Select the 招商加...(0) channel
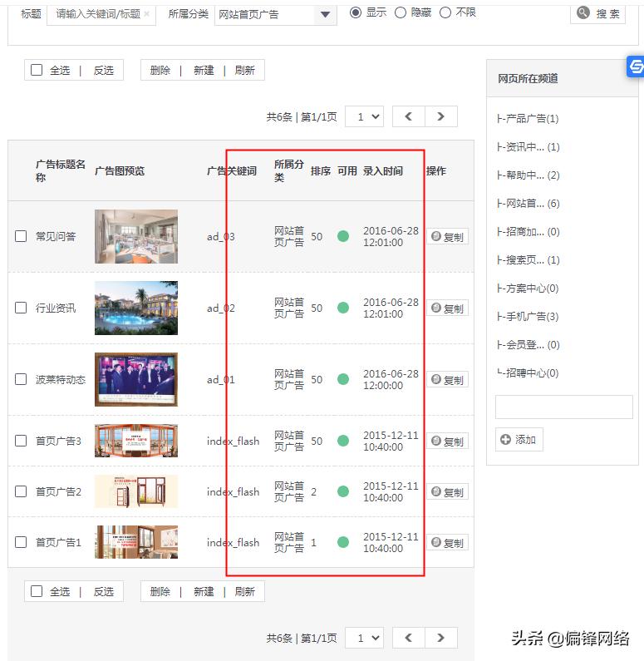The image size is (644, 661). 528,232
